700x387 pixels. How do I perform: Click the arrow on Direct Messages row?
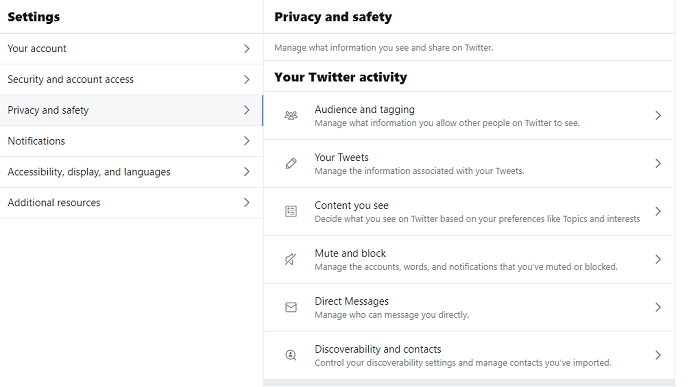(x=658, y=307)
